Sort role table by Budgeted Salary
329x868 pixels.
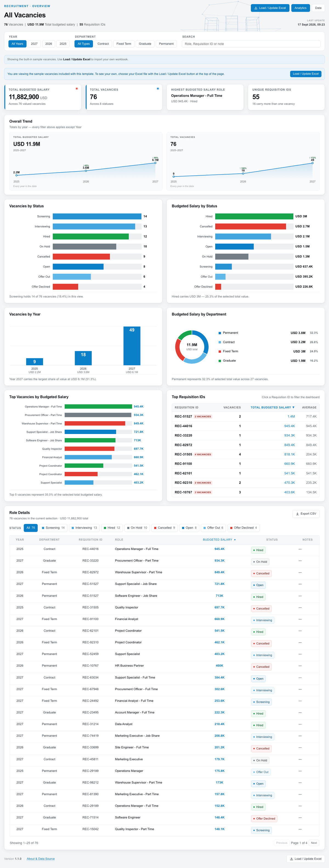click(219, 539)
